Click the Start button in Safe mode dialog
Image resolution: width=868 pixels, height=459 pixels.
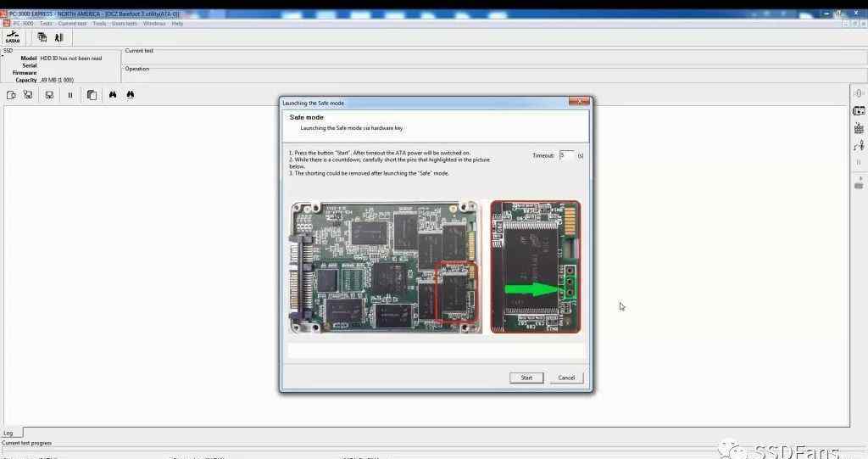click(526, 378)
